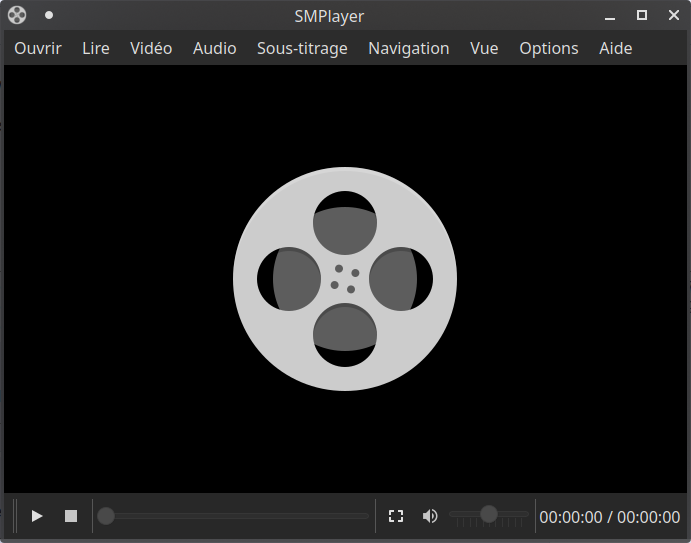Open the Navigation menu
This screenshot has width=691, height=543.
[409, 48]
